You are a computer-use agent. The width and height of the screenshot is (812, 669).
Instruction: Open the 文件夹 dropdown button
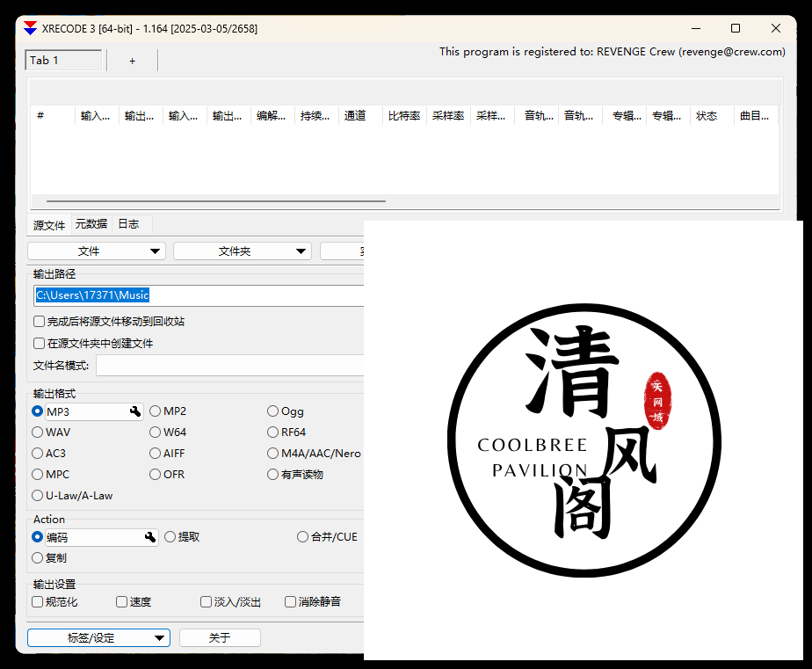coord(243,251)
